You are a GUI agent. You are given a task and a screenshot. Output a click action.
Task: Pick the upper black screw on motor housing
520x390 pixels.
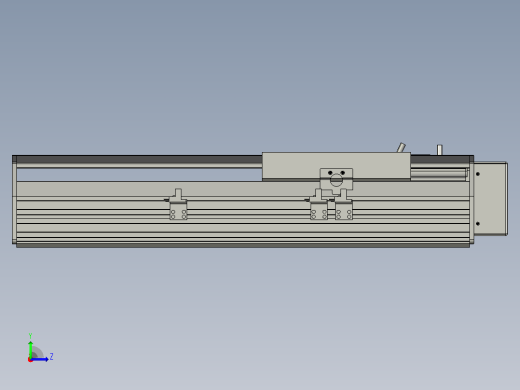(x=478, y=174)
